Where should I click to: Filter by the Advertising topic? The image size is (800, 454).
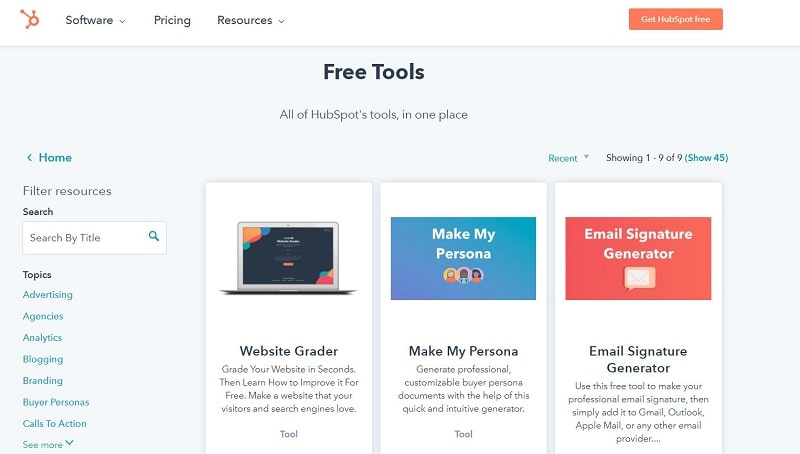tap(47, 295)
